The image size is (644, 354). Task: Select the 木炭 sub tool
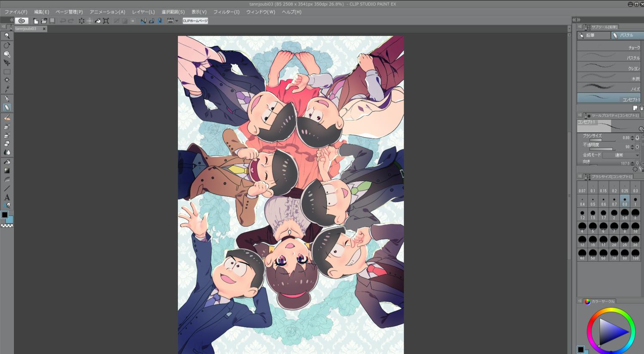609,77
